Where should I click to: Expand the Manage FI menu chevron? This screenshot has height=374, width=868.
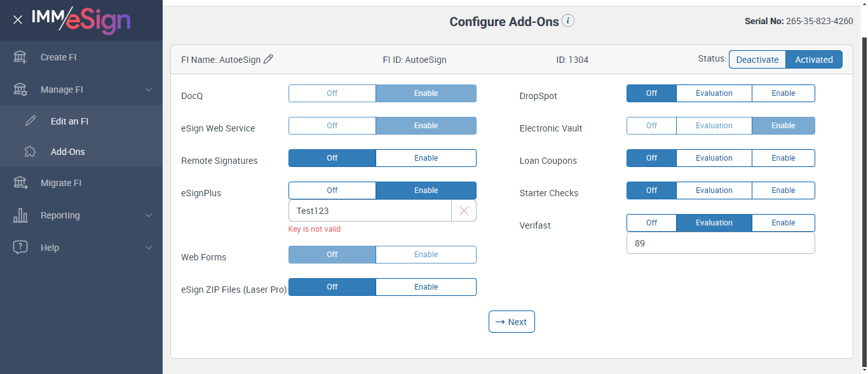tap(149, 90)
